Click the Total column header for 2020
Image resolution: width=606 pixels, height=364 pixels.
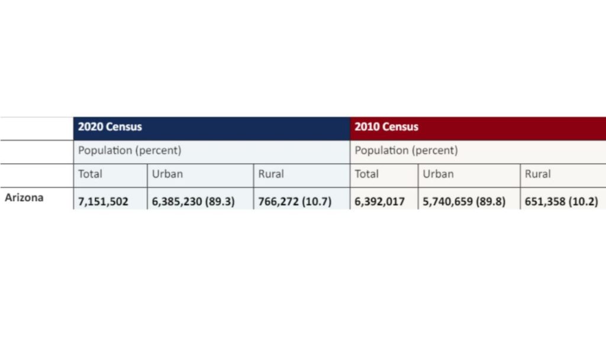pos(90,174)
